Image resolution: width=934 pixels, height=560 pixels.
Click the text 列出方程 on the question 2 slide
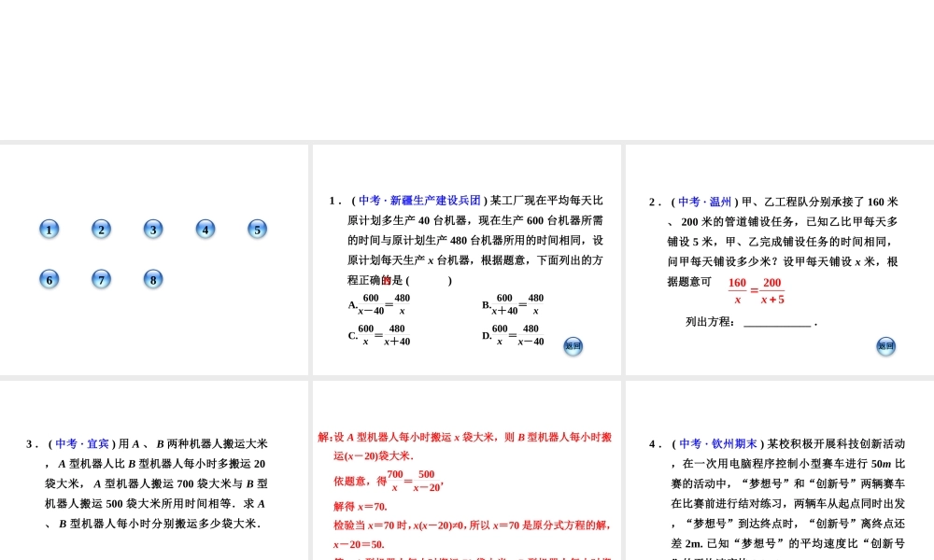(710, 322)
